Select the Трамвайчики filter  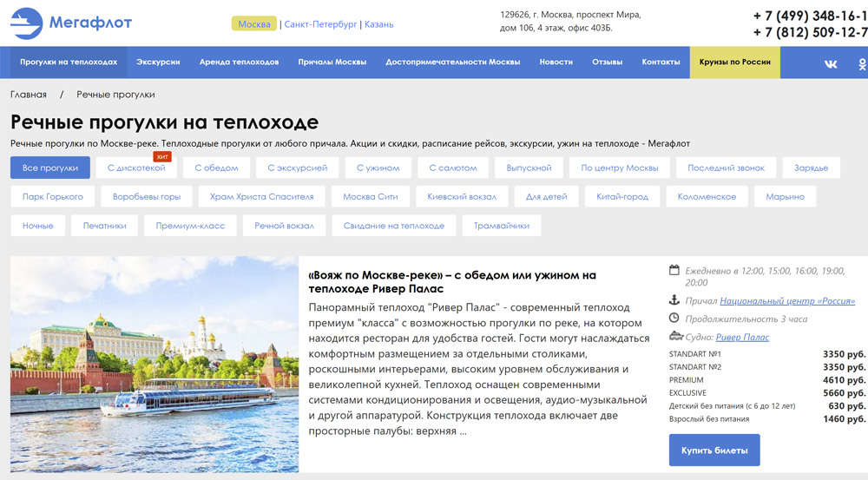coord(502,226)
